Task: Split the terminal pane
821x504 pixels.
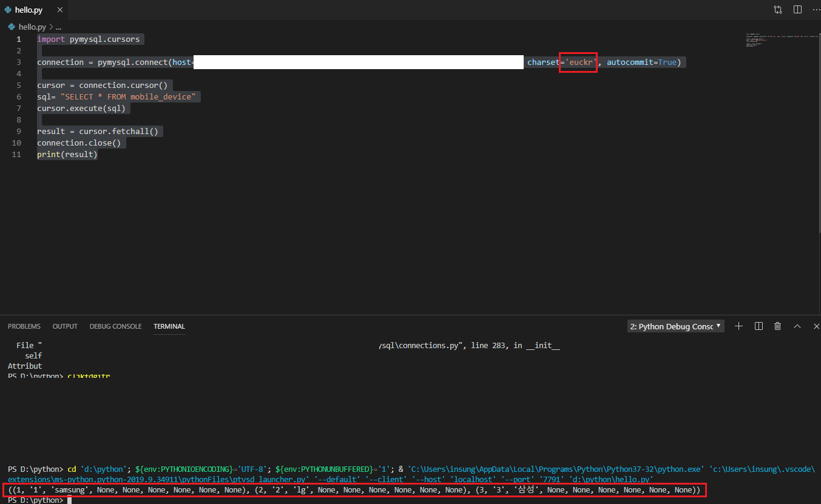Action: (x=758, y=326)
